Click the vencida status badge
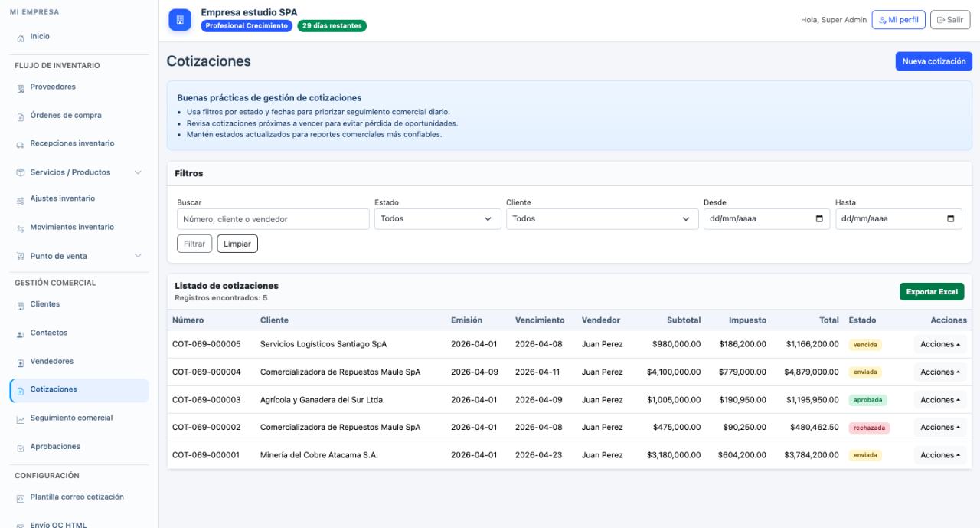 (865, 345)
